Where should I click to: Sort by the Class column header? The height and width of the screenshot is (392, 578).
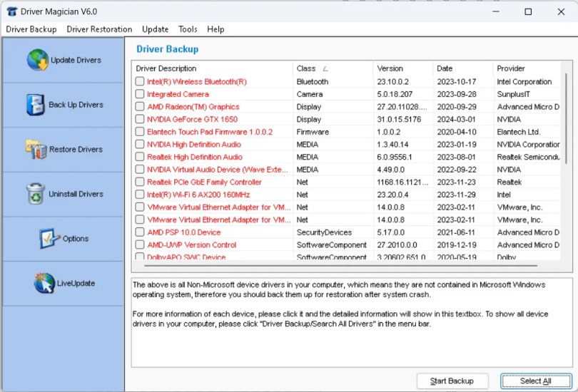(333, 68)
